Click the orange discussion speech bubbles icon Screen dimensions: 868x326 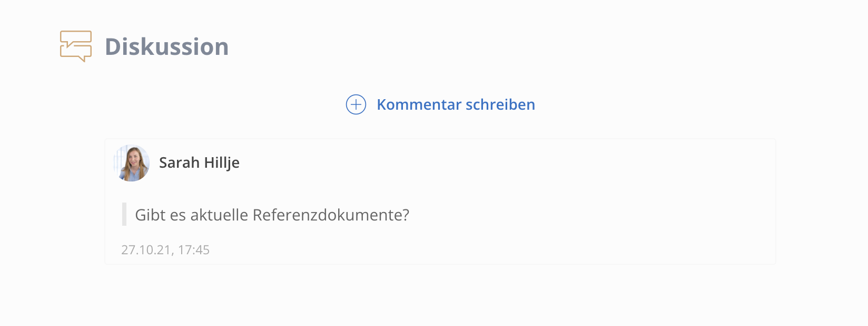click(76, 46)
